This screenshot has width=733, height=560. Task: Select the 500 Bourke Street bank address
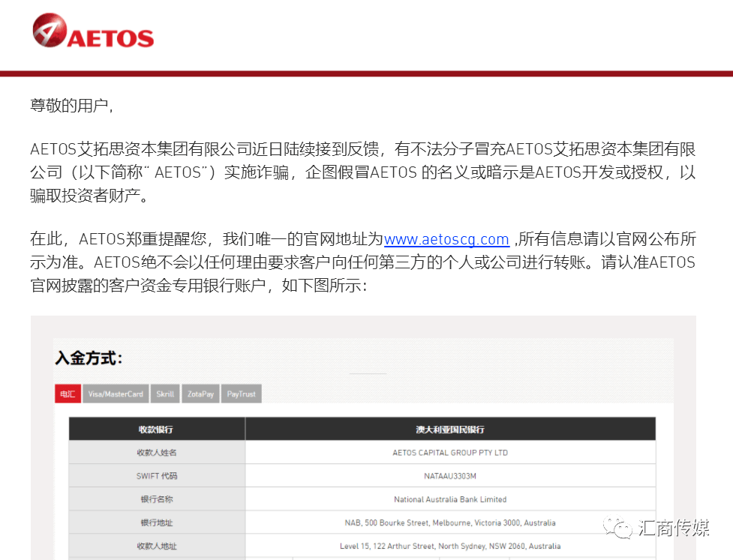tap(450, 523)
